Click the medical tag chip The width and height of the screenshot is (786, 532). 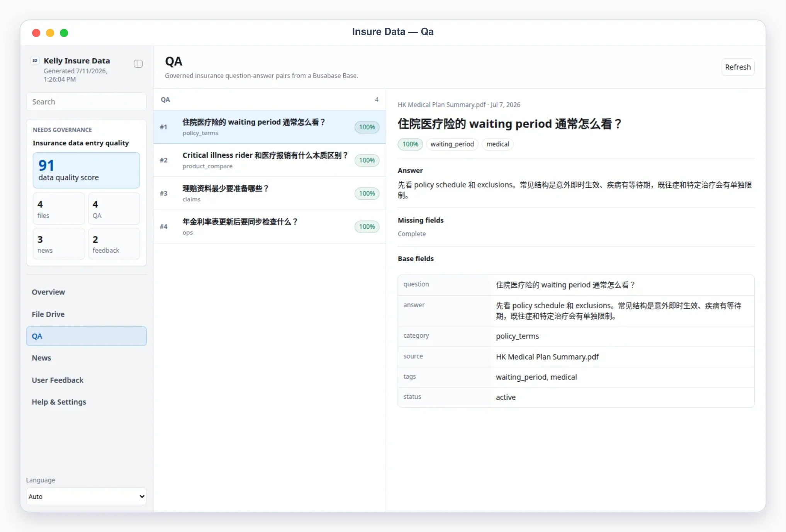497,144
